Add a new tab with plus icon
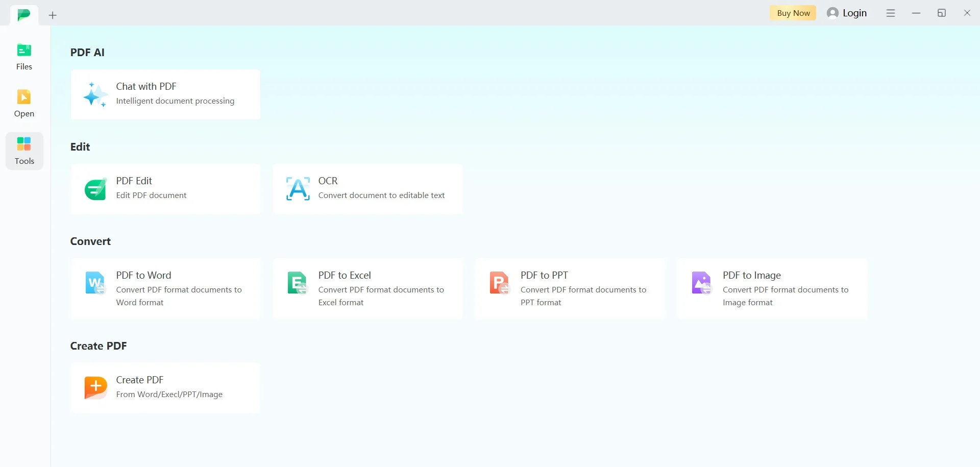The image size is (980, 467). pyautogui.click(x=53, y=15)
